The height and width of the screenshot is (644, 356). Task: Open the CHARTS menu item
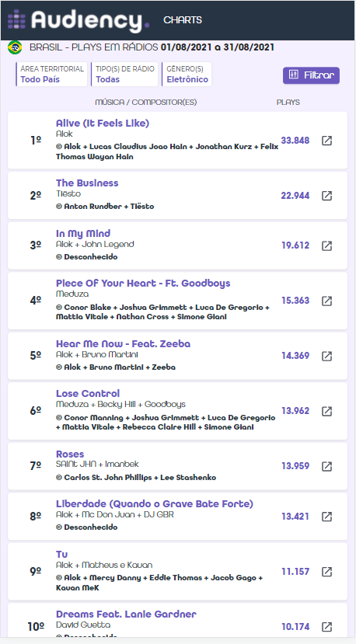183,20
